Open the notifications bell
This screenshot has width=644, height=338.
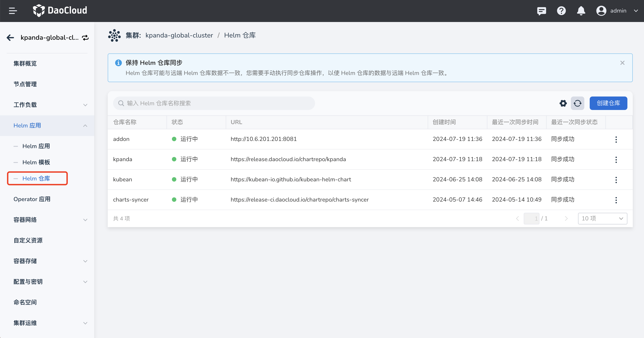point(581,11)
